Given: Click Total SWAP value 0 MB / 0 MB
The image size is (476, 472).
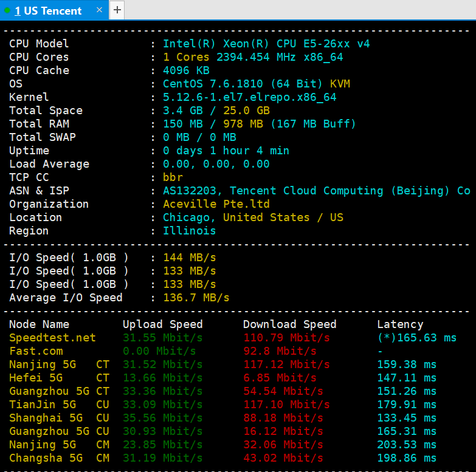Looking at the screenshot, I should [x=199, y=137].
